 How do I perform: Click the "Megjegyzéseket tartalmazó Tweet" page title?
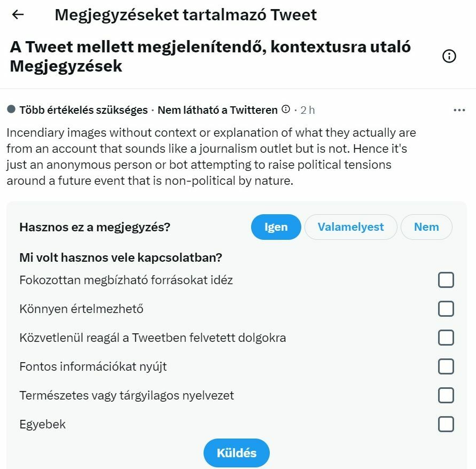(185, 15)
